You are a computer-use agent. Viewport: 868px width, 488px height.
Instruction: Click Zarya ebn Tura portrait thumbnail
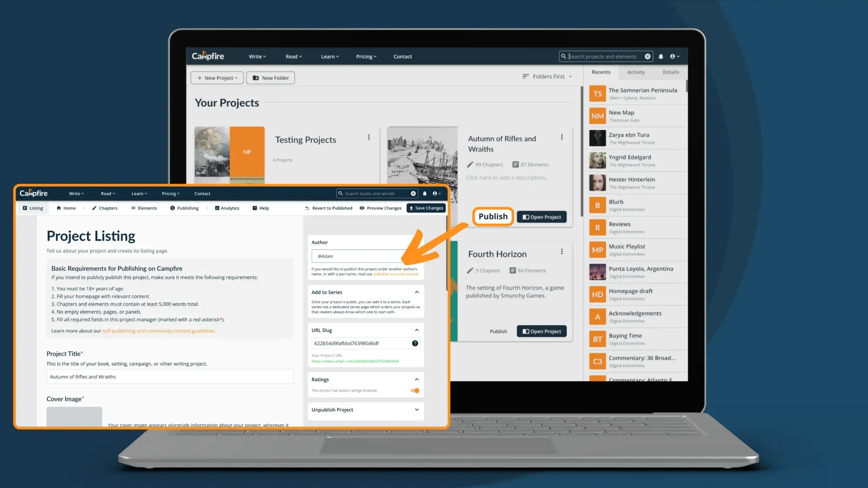point(598,138)
